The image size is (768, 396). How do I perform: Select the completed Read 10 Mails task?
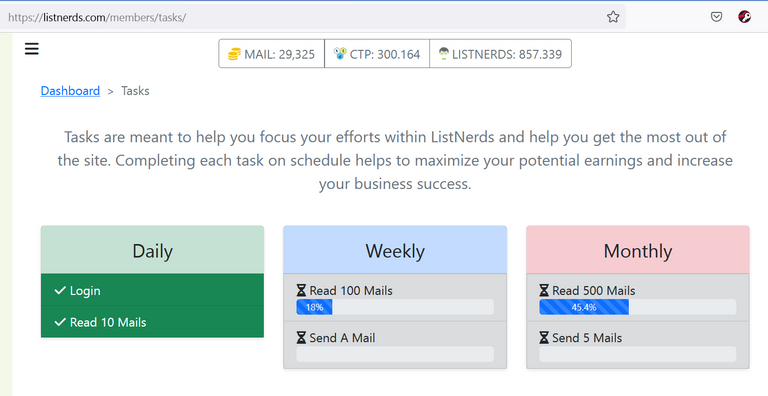coord(152,322)
